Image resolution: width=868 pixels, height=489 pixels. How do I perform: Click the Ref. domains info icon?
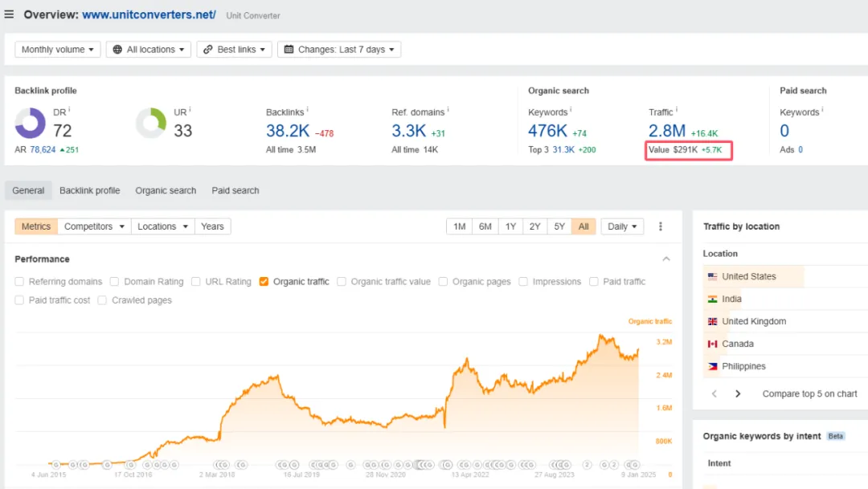[x=448, y=110]
